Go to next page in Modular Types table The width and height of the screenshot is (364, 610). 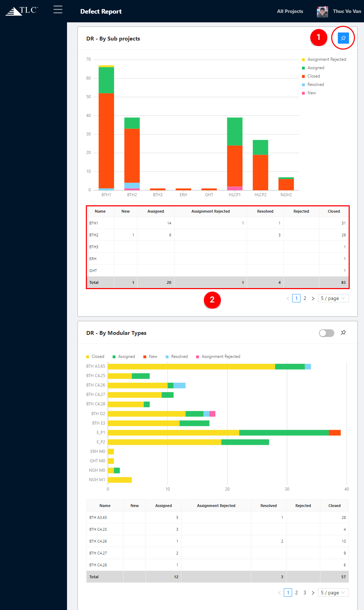pos(313,593)
